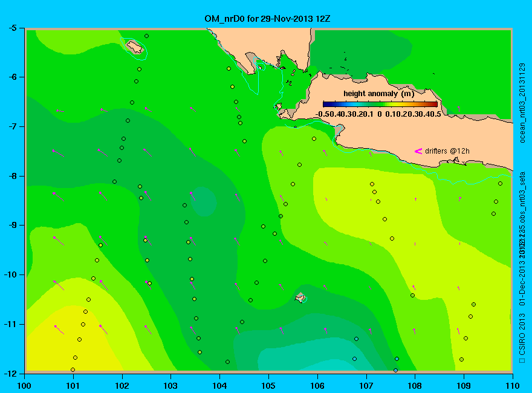Click the x-axis label 101
Viewport: 532px width, 393px height.
[x=73, y=386]
